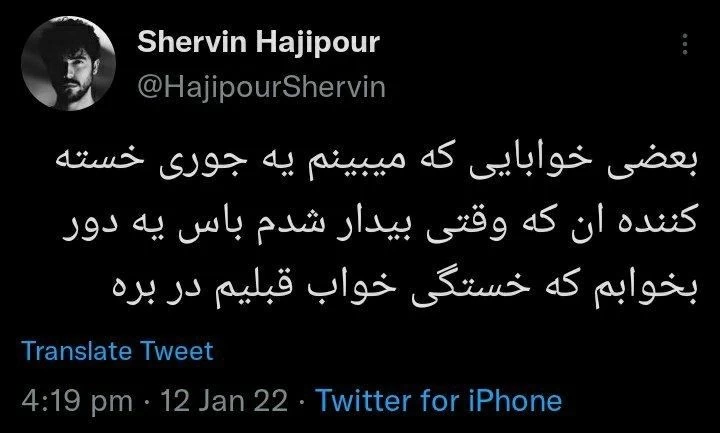Open the Twitter for iPhone source link

tap(439, 400)
